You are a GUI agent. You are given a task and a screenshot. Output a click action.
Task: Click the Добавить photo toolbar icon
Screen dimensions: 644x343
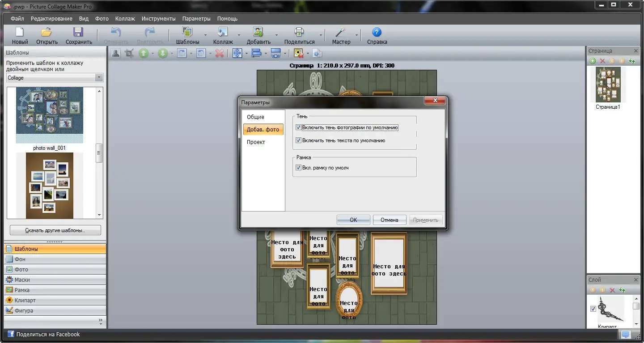pyautogui.click(x=258, y=32)
